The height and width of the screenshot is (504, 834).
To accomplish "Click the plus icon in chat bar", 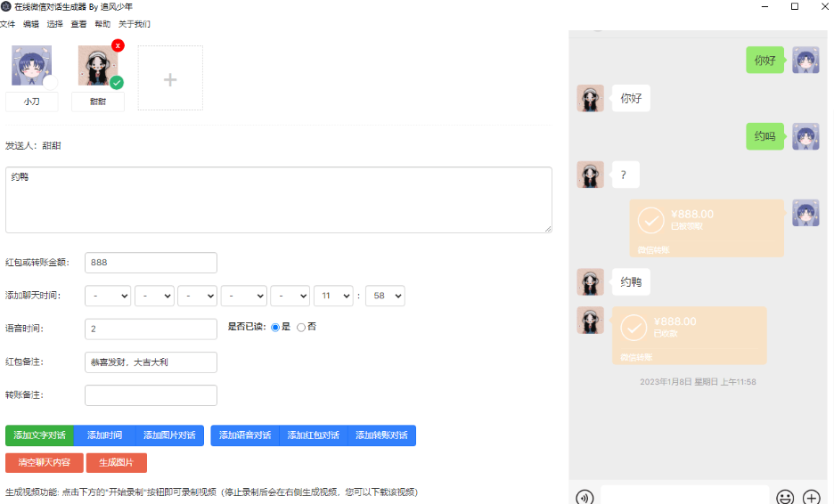I will pyautogui.click(x=811, y=497).
